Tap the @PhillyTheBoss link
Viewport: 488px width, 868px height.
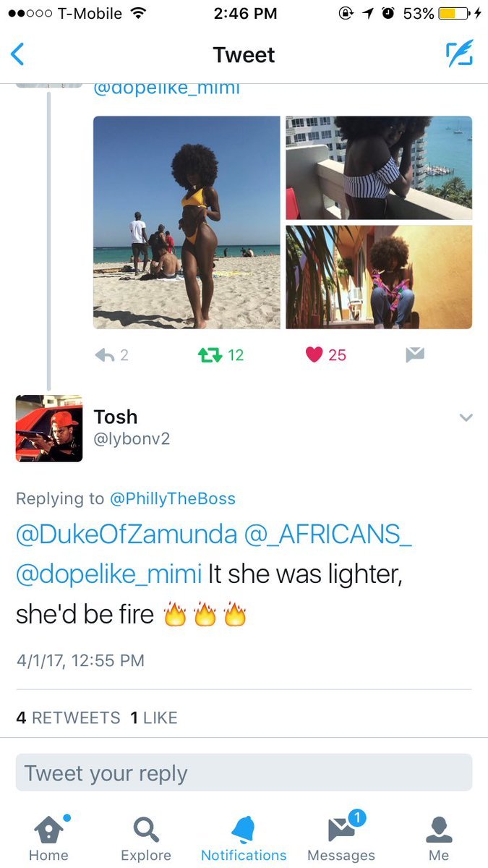click(172, 498)
